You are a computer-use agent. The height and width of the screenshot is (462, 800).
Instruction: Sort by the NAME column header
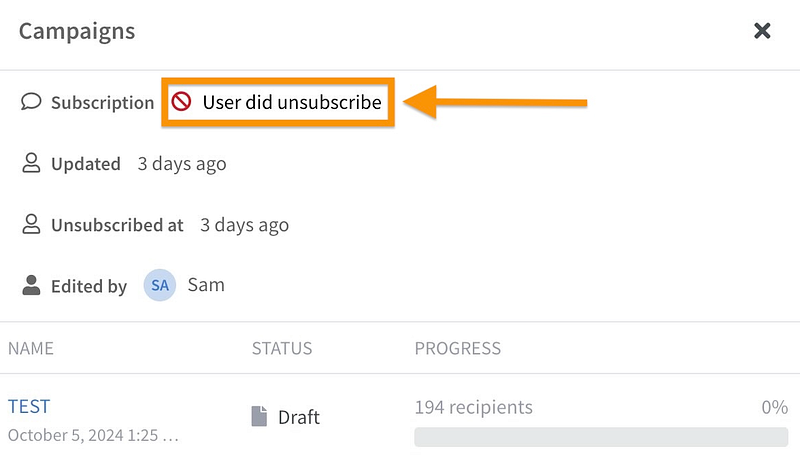click(x=31, y=349)
